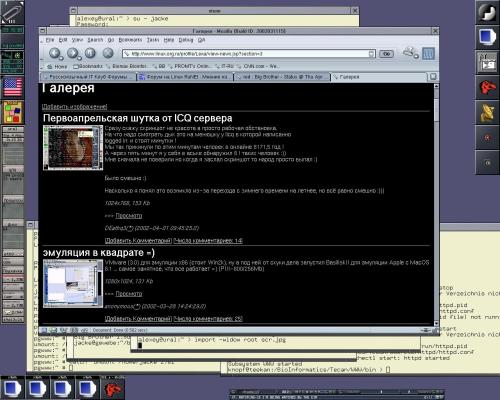500x400 pixels.
Task: Open the Число комментариев: 14 link
Action: click(208, 241)
